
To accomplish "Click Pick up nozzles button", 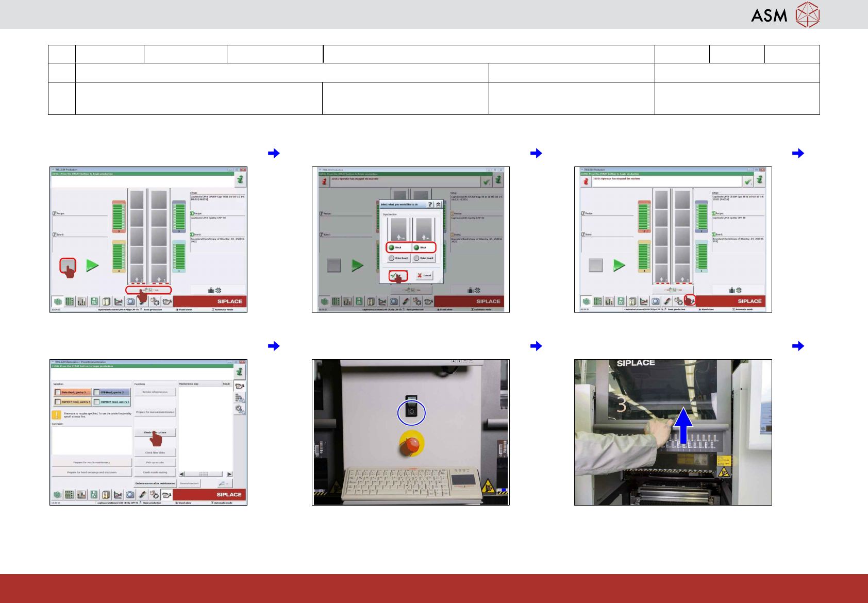I will (155, 462).
